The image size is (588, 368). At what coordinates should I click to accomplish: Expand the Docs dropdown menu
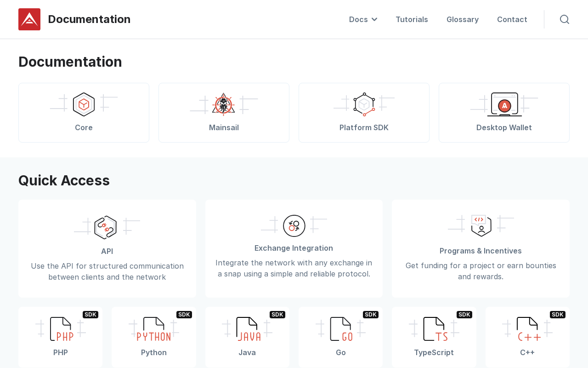[x=363, y=19]
